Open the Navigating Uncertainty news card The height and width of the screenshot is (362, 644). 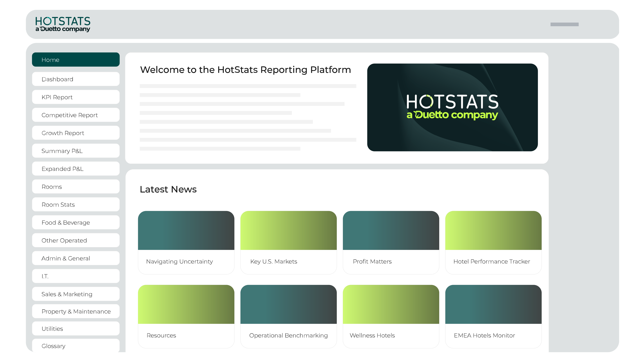point(186,242)
